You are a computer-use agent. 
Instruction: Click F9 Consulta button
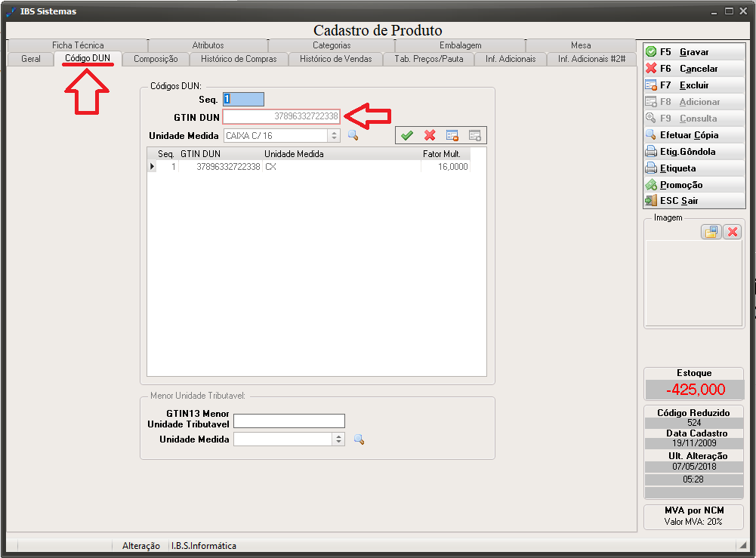click(694, 118)
